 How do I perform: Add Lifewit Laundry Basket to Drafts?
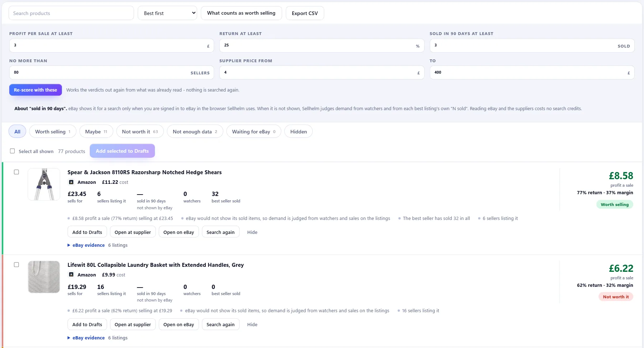[87, 324]
